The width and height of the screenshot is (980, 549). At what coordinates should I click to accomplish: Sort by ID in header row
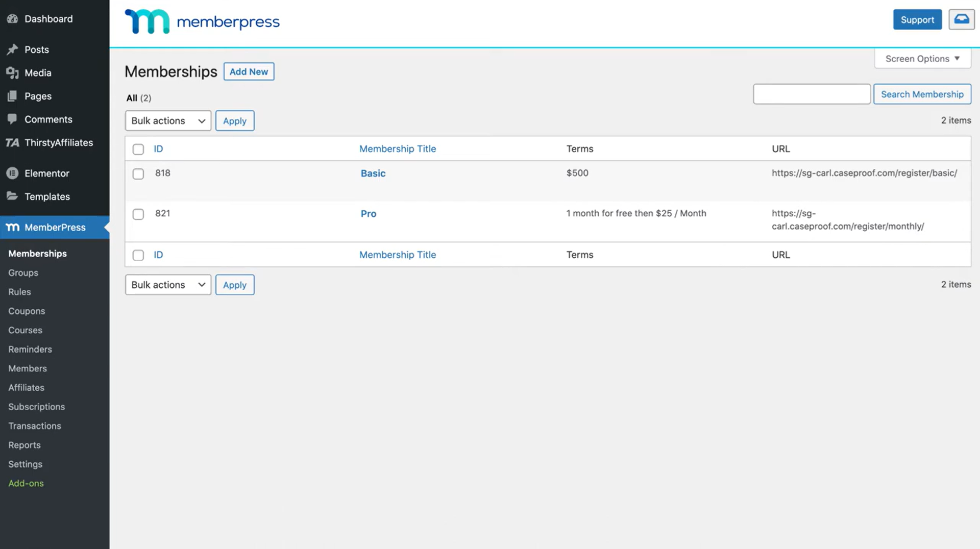(x=158, y=149)
